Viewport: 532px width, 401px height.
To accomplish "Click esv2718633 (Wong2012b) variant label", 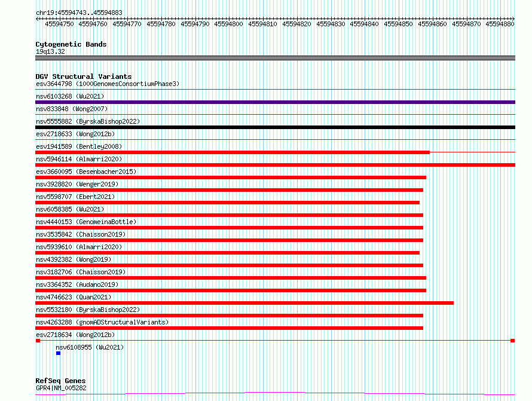I will 75,134.
